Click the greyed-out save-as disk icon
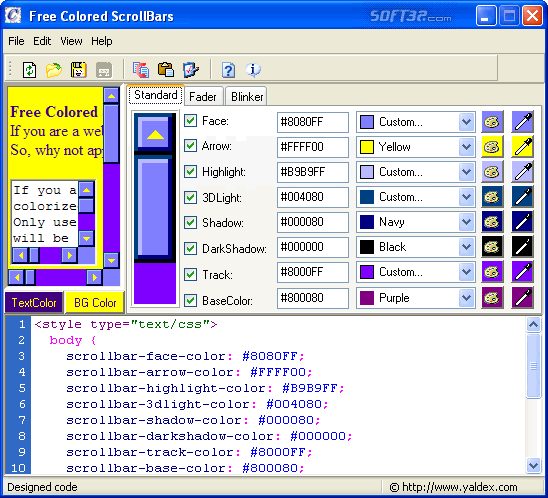The image size is (548, 498). tap(104, 70)
